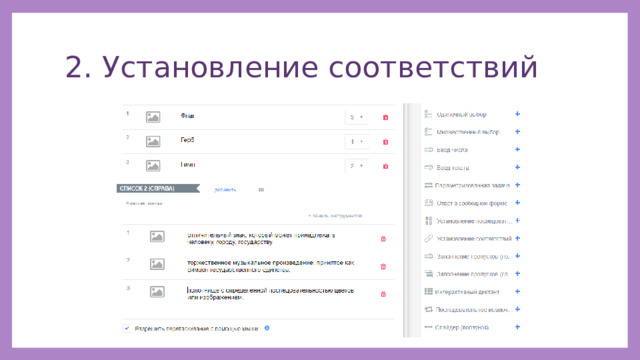Add 'Ответ в свободной форме' with plus
Image resolution: width=640 pixels, height=360 pixels.
tap(518, 203)
